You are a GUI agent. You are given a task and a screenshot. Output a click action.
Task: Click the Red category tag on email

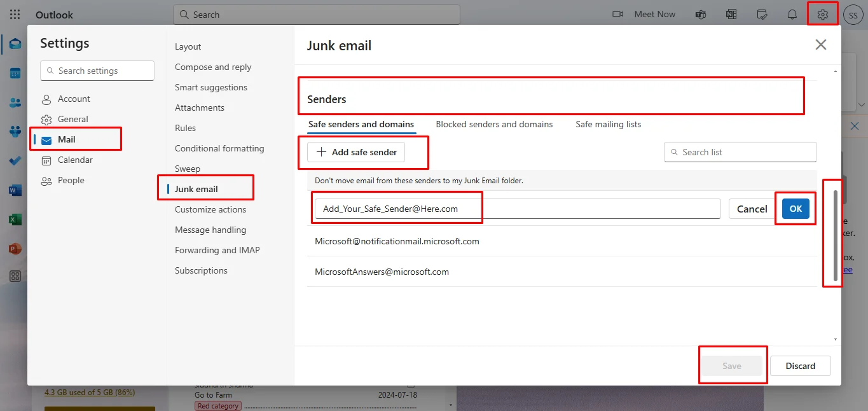[x=217, y=406]
